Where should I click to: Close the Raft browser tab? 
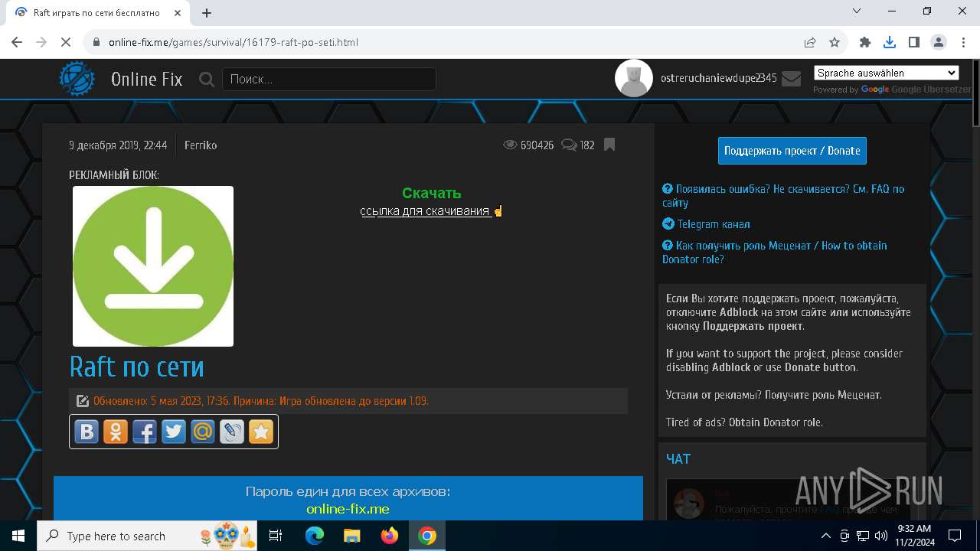click(178, 12)
